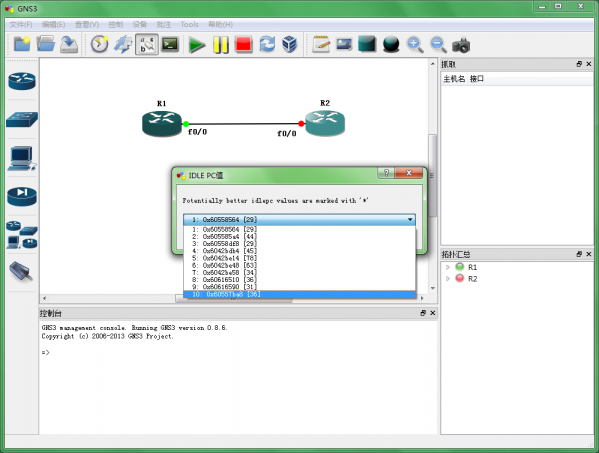The image size is (599, 453).
Task: Click canvas vertical scrollbar up arrow
Action: [x=432, y=64]
